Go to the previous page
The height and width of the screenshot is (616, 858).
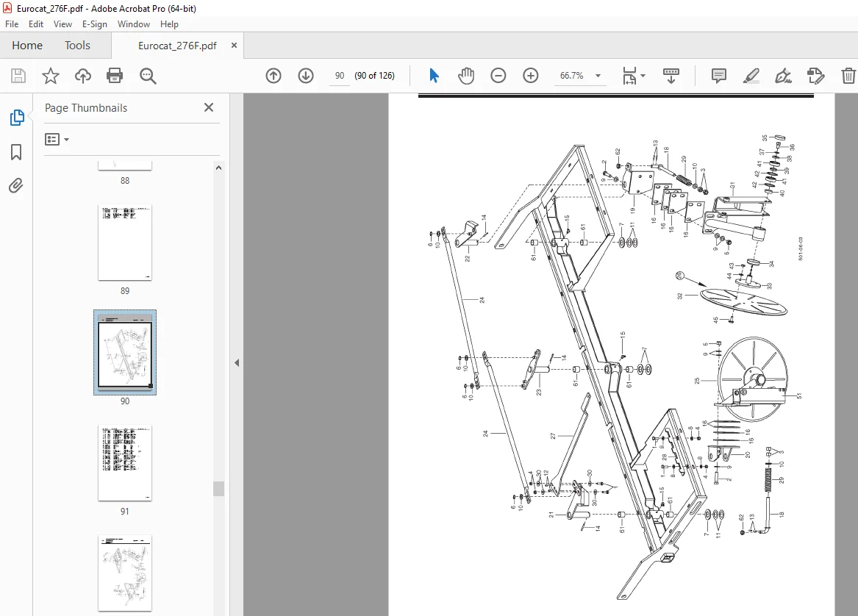click(x=274, y=76)
